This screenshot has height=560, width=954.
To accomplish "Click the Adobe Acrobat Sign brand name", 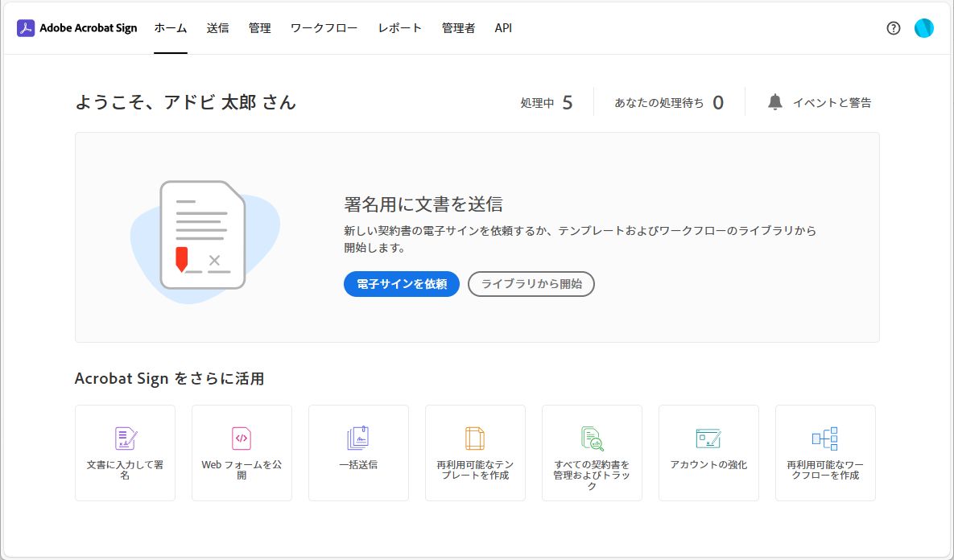I will click(89, 28).
